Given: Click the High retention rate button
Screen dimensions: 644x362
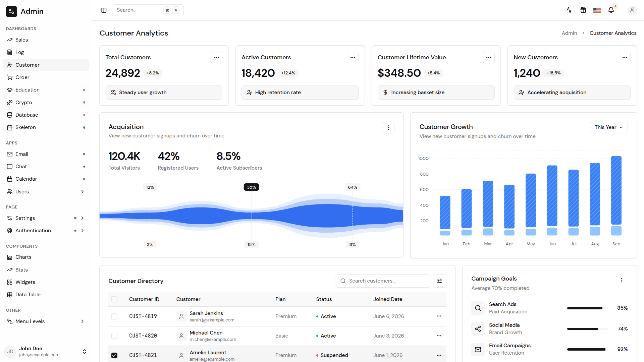Looking at the screenshot, I should click(x=300, y=93).
